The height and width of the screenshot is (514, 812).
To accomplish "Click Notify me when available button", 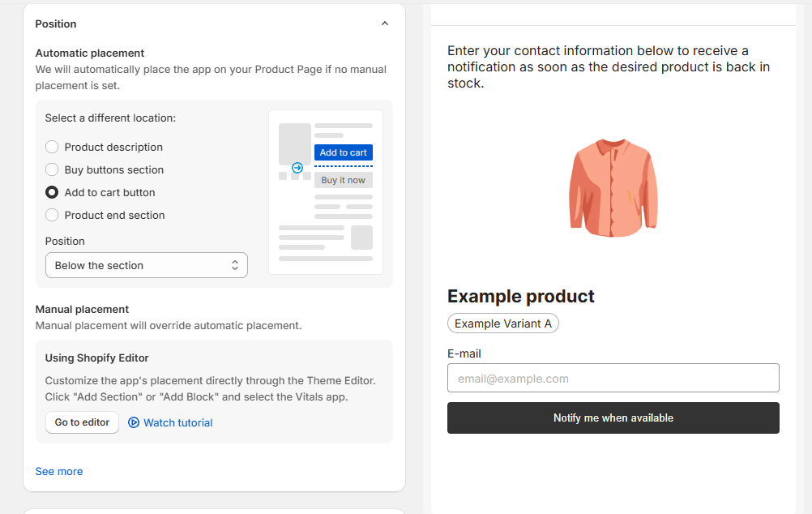I will click(613, 418).
